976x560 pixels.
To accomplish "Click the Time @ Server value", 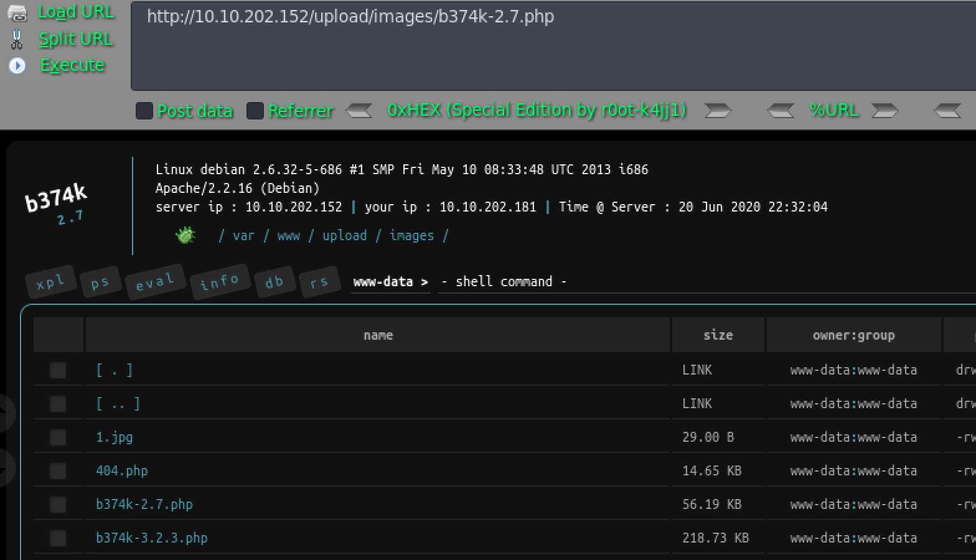I will tap(753, 207).
